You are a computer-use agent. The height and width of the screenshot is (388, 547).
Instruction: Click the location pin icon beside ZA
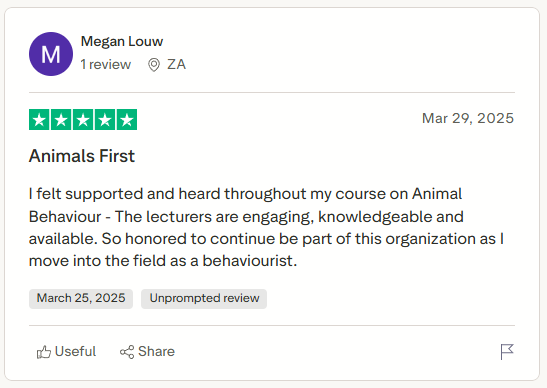coord(154,65)
